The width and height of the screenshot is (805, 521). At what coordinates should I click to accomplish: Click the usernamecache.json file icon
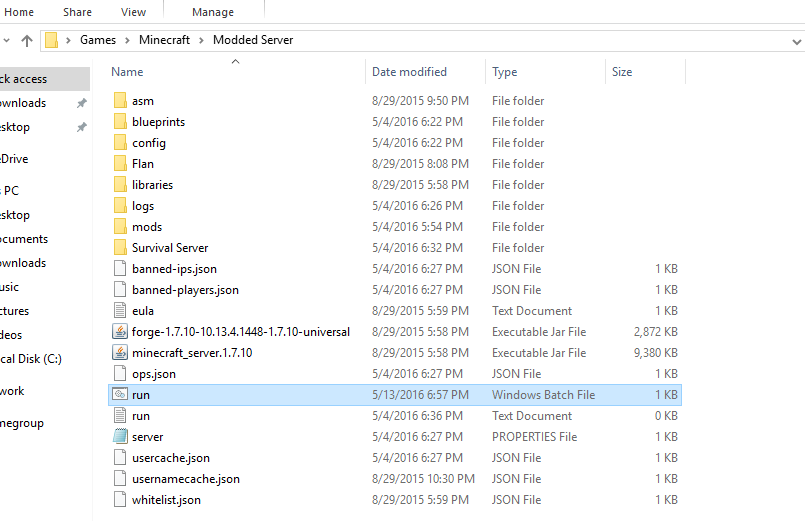pos(120,479)
